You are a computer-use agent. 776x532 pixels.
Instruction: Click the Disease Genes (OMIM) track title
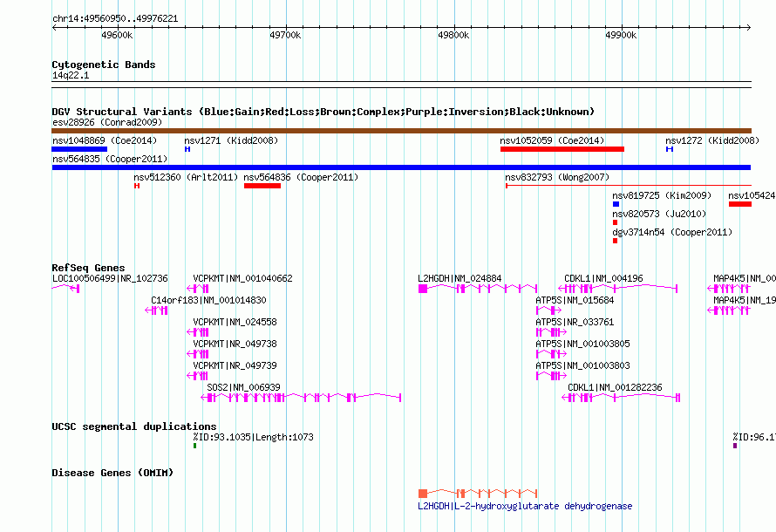click(112, 473)
